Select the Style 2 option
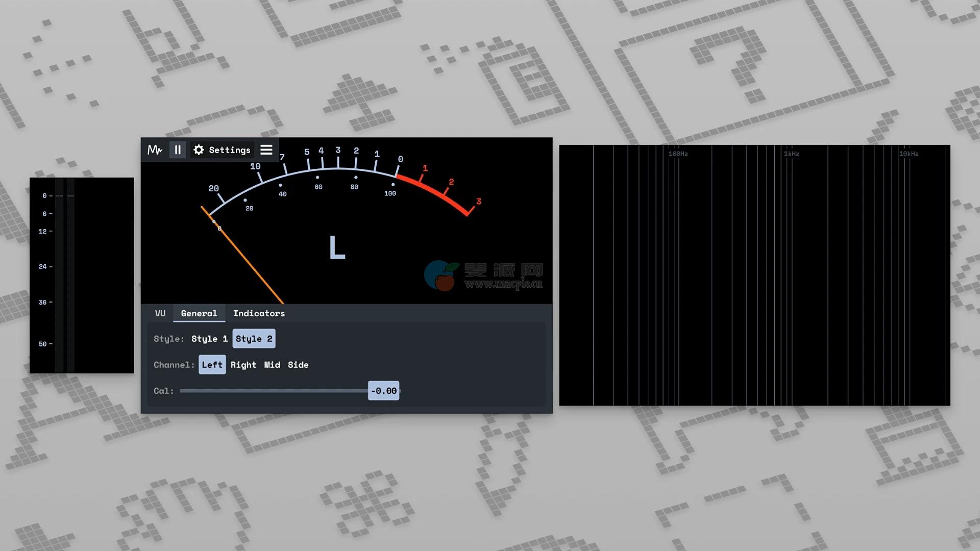 pos(254,339)
